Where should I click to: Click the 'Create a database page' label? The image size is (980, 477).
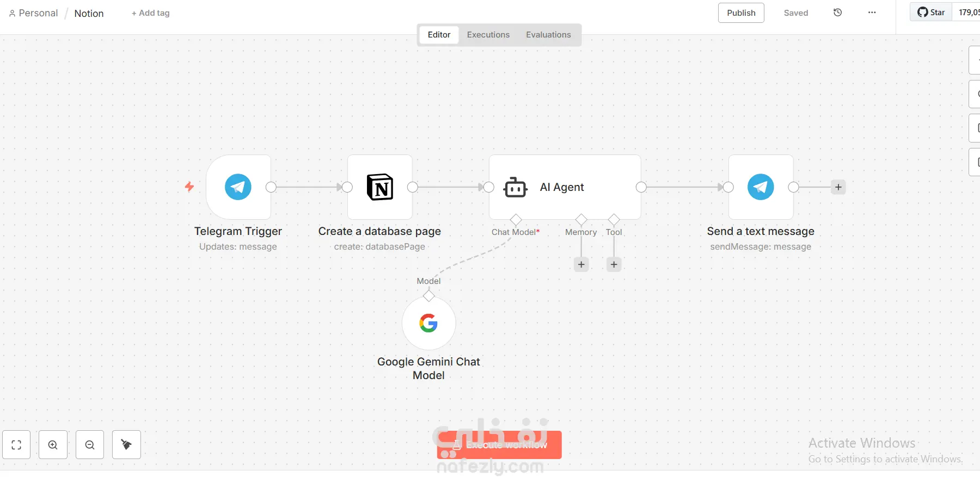379,231
